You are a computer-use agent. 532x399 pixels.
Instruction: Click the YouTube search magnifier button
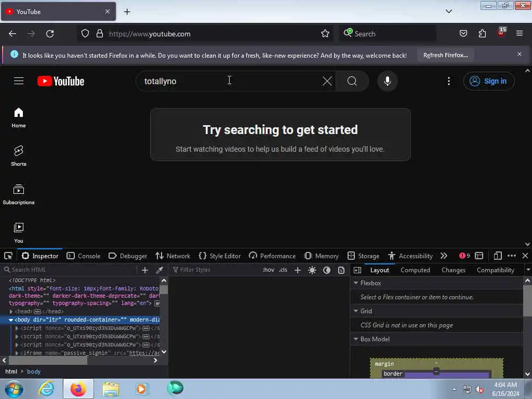(x=352, y=81)
